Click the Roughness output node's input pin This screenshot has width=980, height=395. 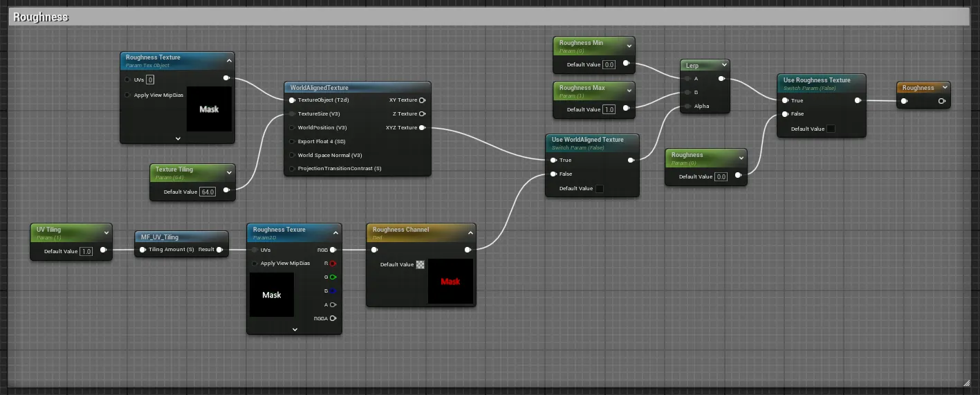904,101
